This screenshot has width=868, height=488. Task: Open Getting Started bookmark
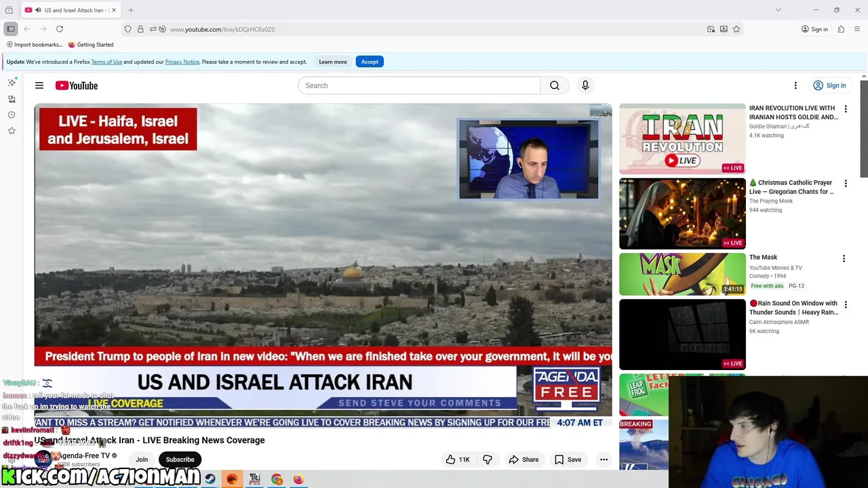91,45
